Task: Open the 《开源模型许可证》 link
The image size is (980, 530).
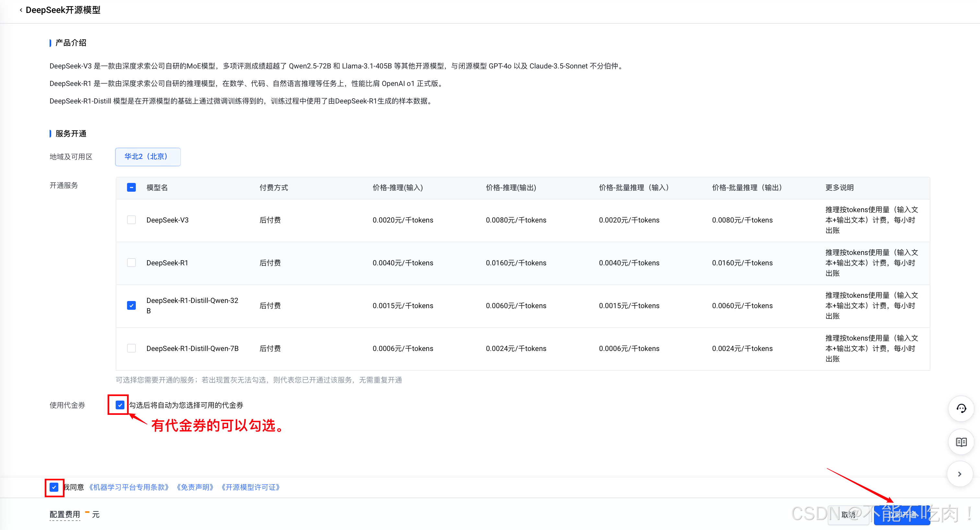Action: 250,488
